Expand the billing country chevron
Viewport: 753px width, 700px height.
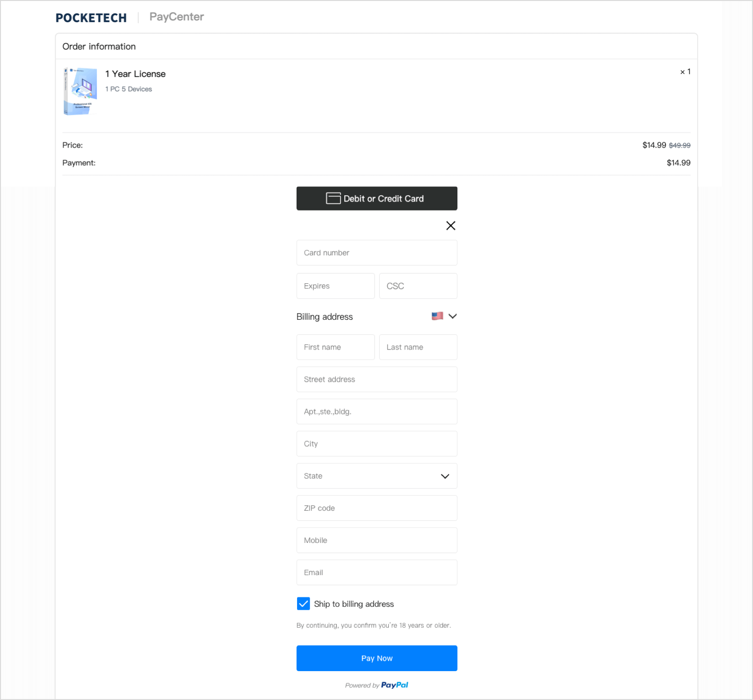point(453,316)
